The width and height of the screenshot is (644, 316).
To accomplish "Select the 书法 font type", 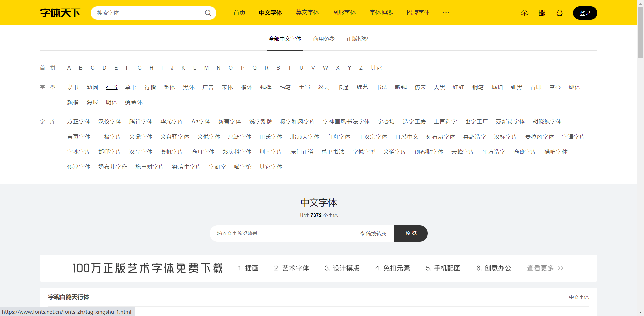I will (x=381, y=87).
